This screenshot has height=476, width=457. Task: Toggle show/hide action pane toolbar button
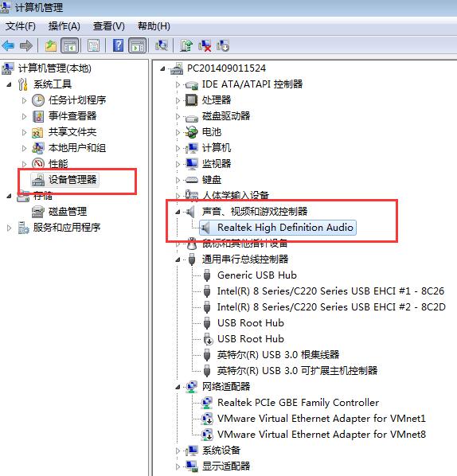[x=138, y=45]
